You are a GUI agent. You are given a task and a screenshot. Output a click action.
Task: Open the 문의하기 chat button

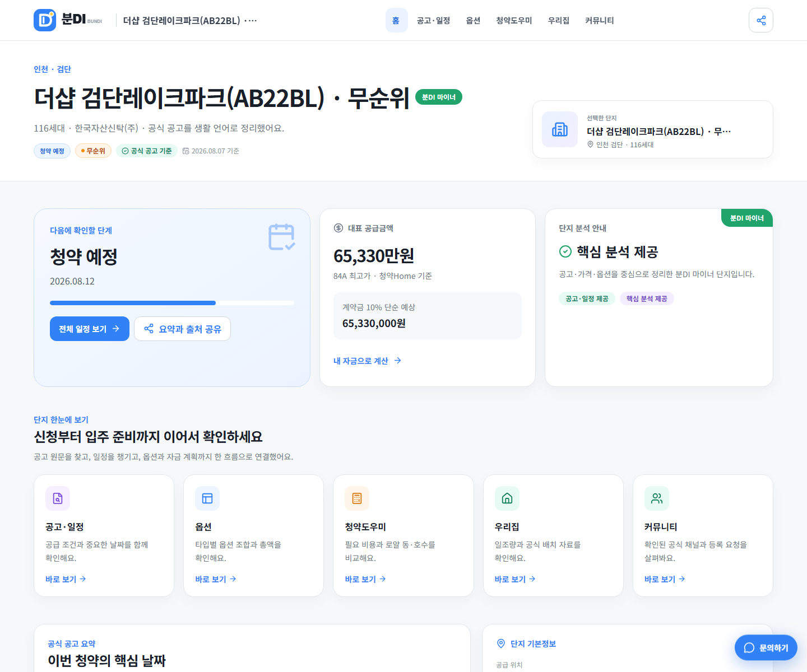point(766,648)
